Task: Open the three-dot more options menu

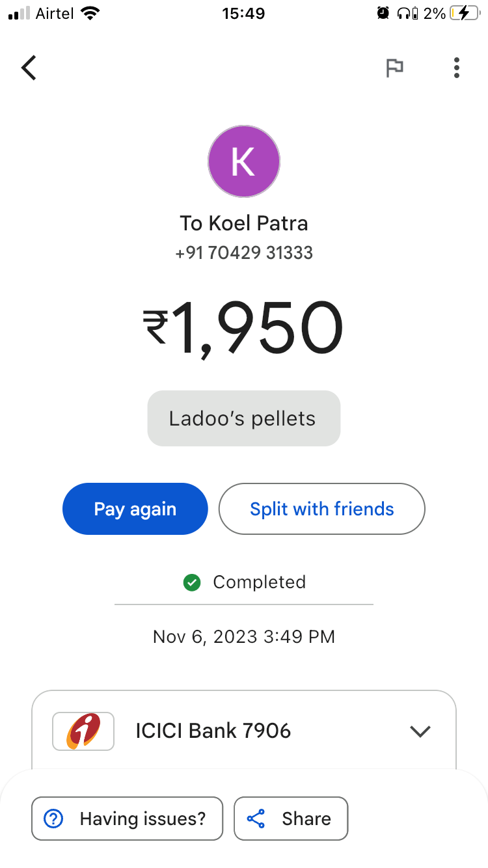Action: 457,68
